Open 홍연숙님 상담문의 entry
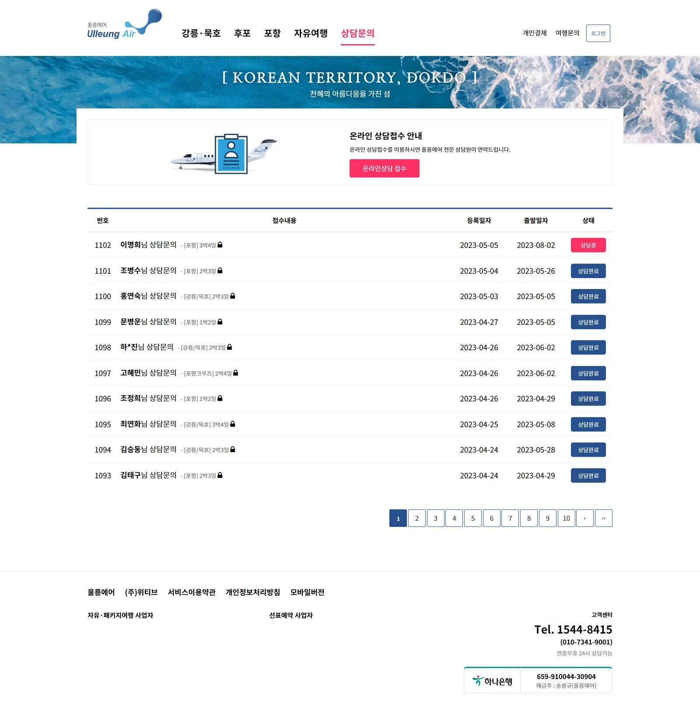Image resolution: width=700 pixels, height=728 pixels. tap(149, 296)
